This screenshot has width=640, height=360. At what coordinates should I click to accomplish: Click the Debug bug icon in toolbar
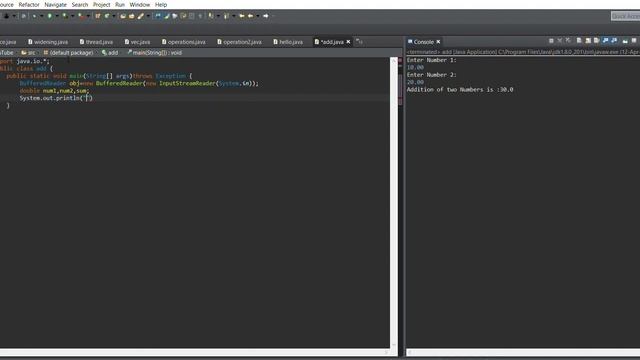pyautogui.click(x=34, y=16)
